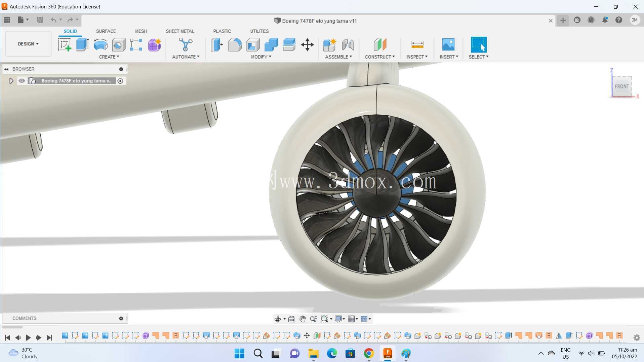The width and height of the screenshot is (644, 362).
Task: Select the Shell tool
Action: (253, 44)
